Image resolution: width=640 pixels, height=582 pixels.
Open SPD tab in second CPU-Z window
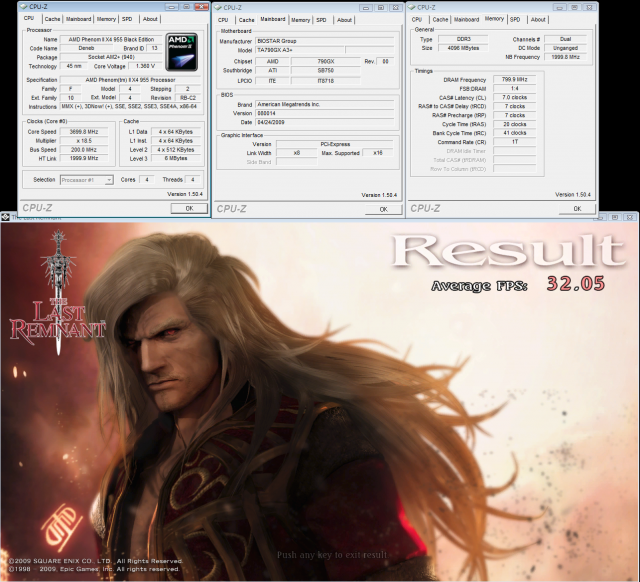(x=321, y=20)
